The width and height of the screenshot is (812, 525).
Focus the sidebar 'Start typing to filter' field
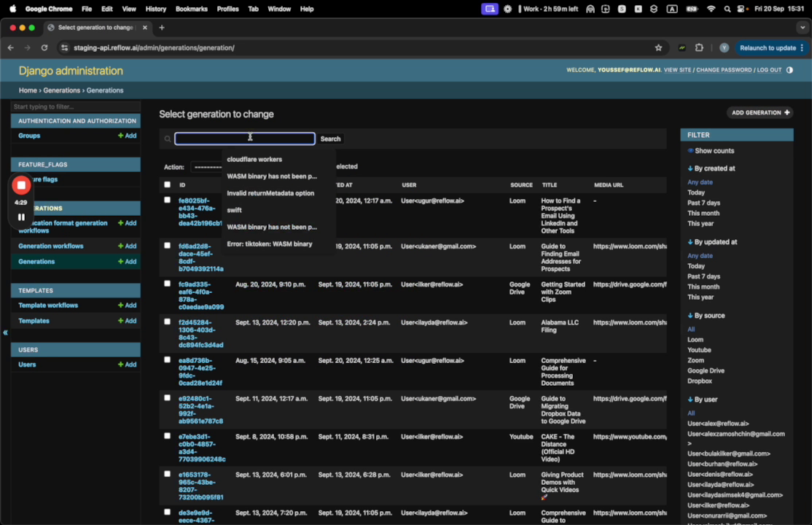75,107
